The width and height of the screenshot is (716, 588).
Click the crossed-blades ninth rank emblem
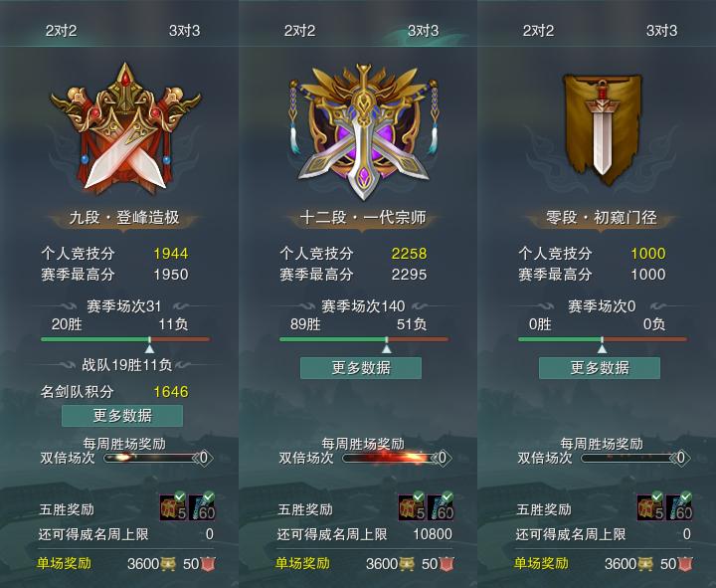click(x=124, y=129)
